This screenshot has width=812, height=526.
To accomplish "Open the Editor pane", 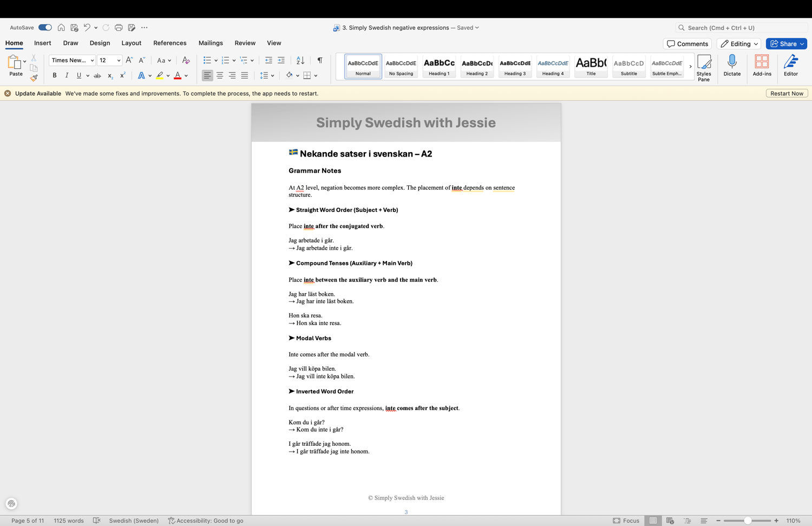I will [x=791, y=66].
